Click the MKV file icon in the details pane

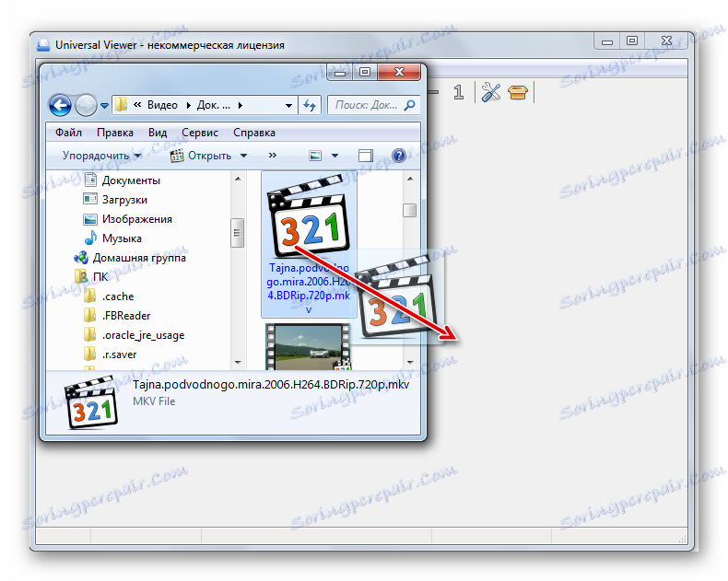pyautogui.click(x=90, y=402)
